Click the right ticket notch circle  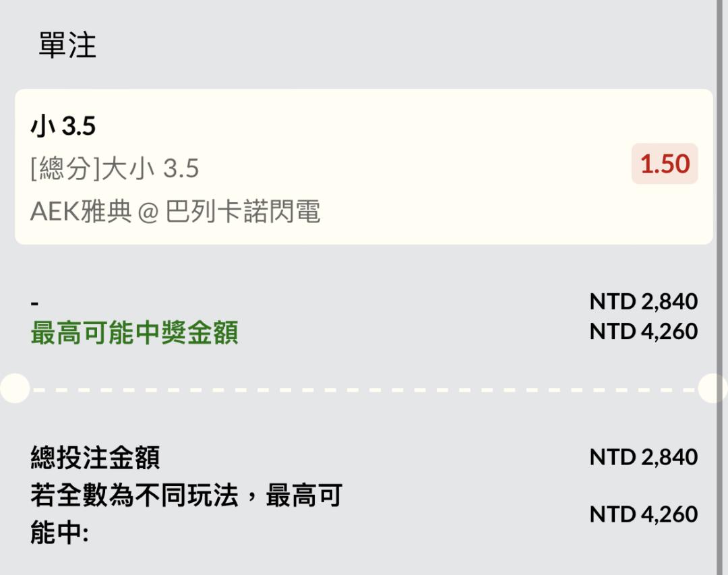click(713, 389)
